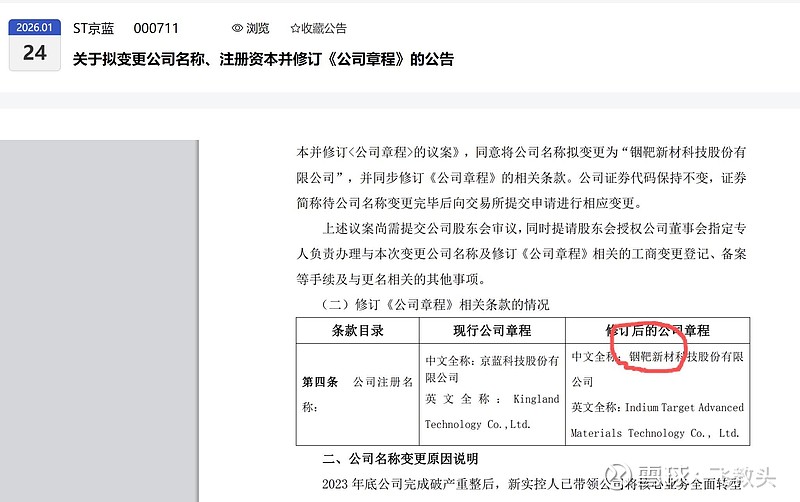The width and height of the screenshot is (800, 502).
Task: Select line 简称待公司名称变更完毕后向交易所提交申请
Action: [469, 203]
